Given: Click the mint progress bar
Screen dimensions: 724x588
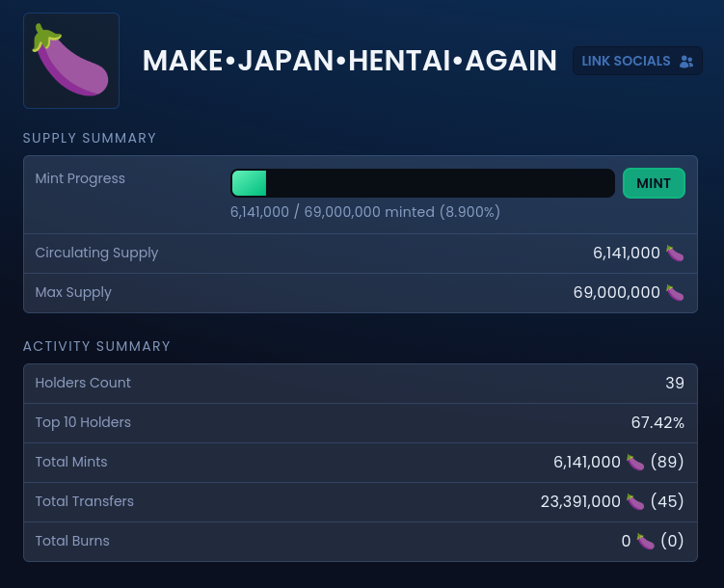Looking at the screenshot, I should click(422, 183).
